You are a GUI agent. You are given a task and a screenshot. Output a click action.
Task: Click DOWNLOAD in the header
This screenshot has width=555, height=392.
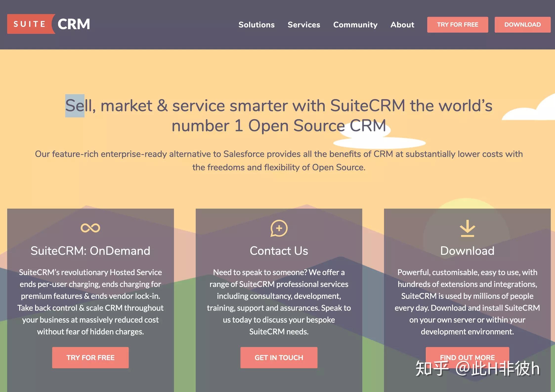pos(522,24)
